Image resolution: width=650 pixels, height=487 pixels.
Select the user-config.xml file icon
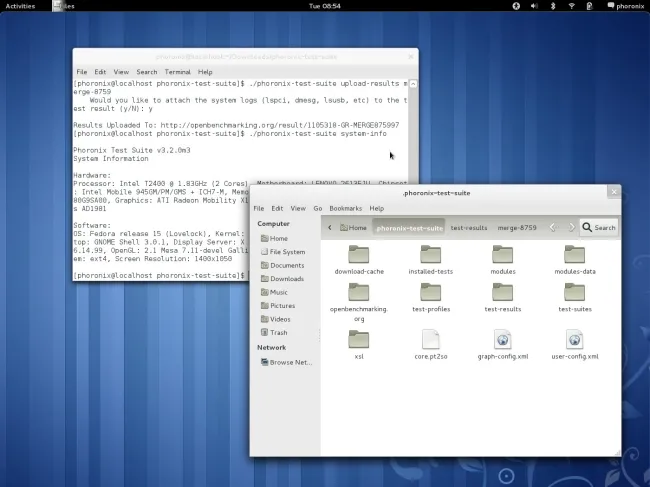[575, 339]
